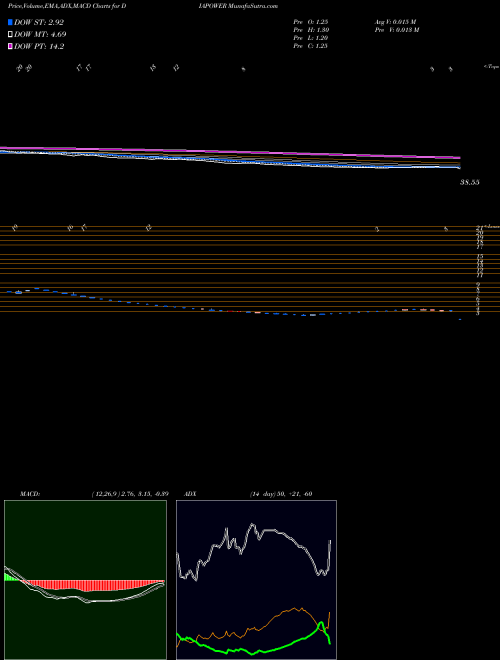
Task: Select the 'DOW PT: 14.2' label
Action: pyautogui.click(x=39, y=47)
